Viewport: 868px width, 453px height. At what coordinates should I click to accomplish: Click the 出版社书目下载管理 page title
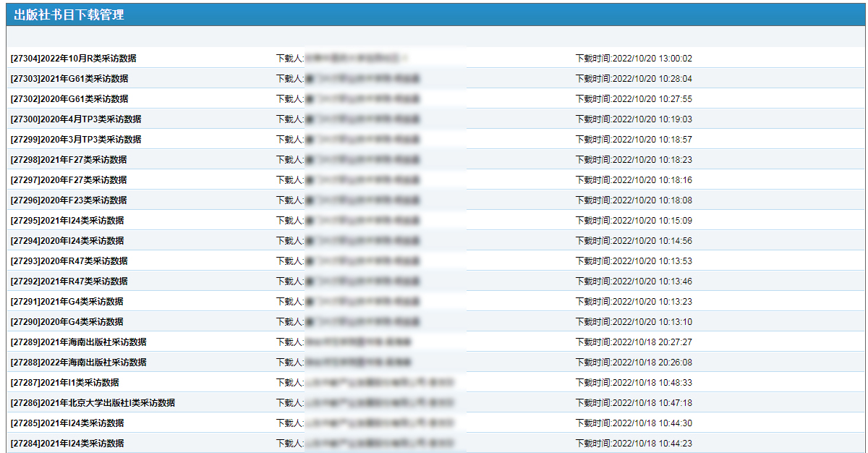tap(69, 14)
